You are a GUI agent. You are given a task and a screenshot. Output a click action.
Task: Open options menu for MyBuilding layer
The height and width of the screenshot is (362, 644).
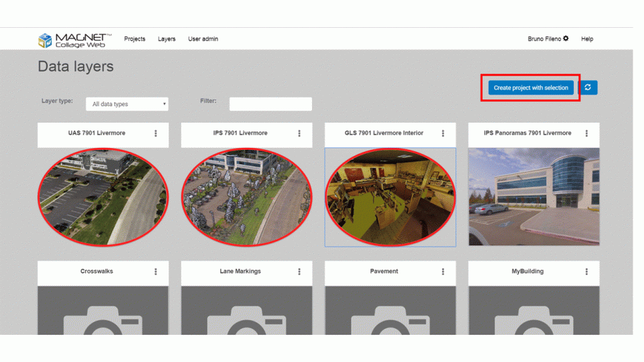tap(586, 271)
